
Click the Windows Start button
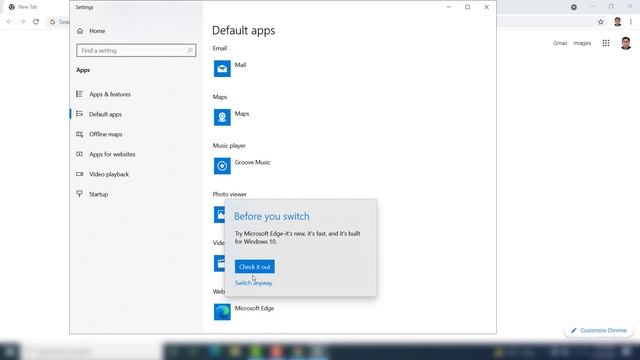pyautogui.click(x=10, y=351)
